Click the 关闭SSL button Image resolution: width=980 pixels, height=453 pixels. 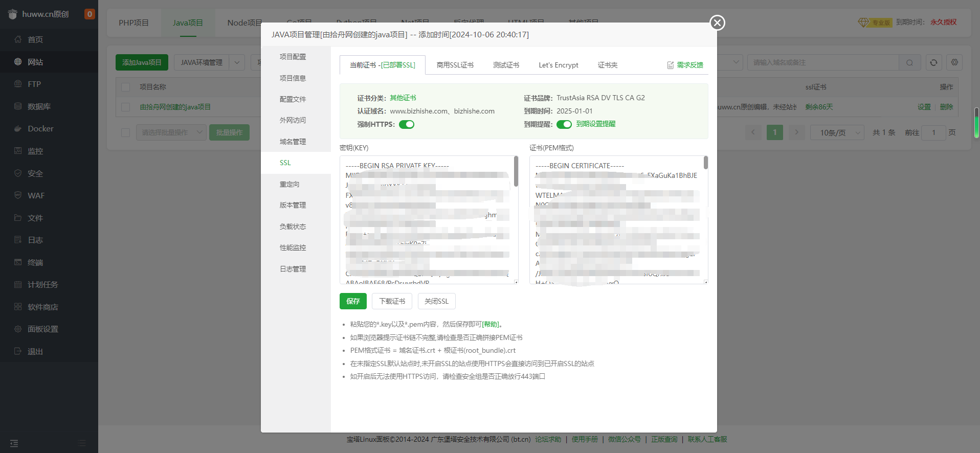pyautogui.click(x=436, y=301)
